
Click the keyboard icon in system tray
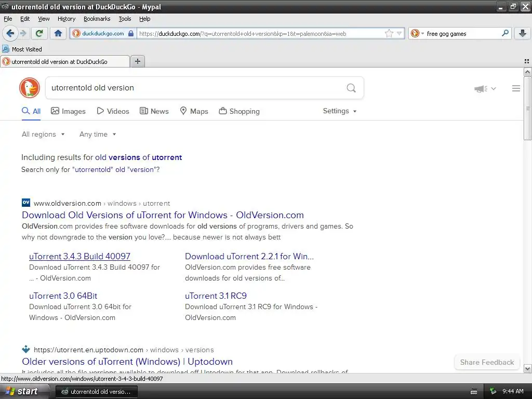click(x=474, y=392)
